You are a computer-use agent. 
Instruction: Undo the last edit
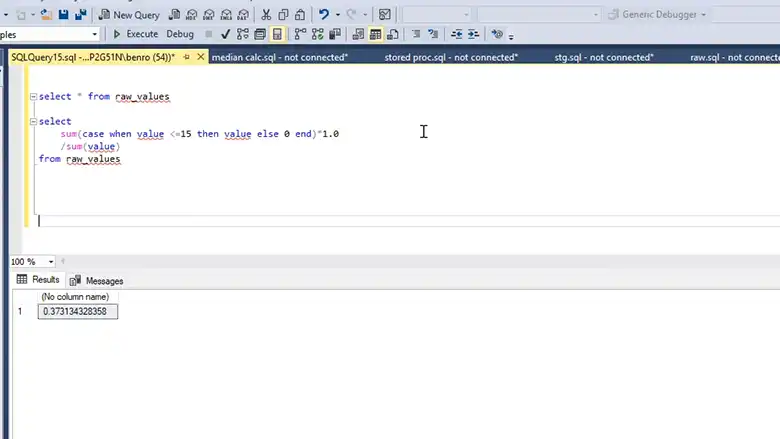click(324, 14)
